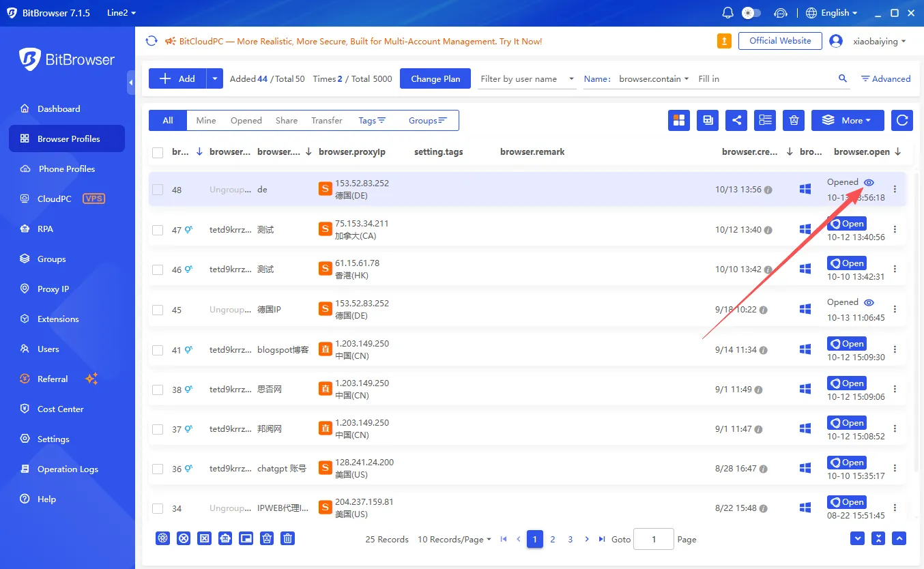
Task: Click the eye icon for profile 48
Action: (x=869, y=182)
